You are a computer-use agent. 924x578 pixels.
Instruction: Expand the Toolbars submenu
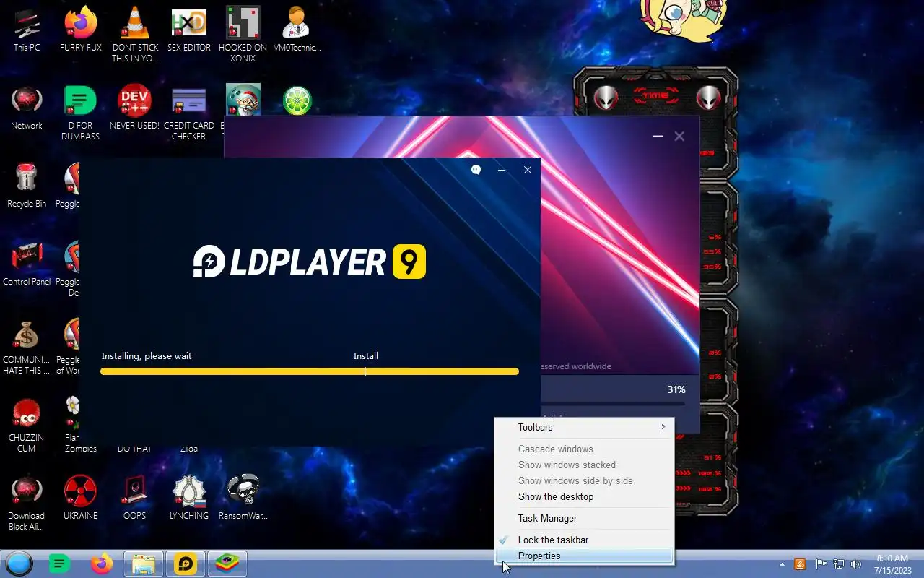click(584, 427)
